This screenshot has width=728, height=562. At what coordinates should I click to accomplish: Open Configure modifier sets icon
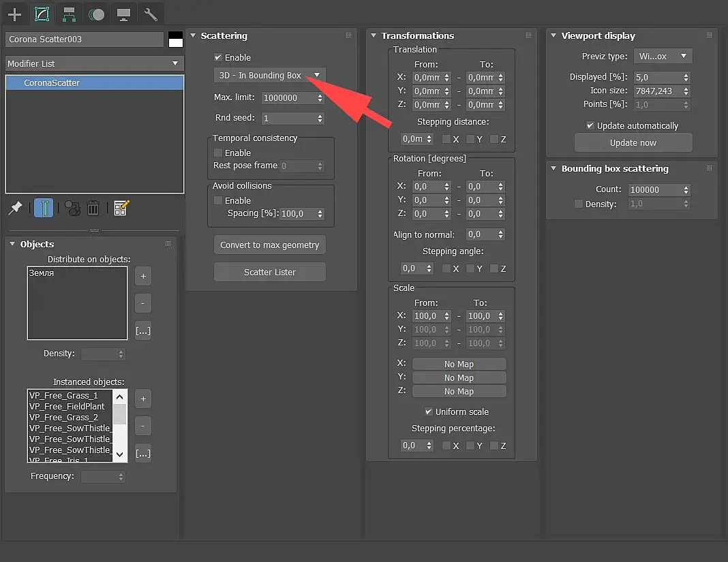click(121, 208)
